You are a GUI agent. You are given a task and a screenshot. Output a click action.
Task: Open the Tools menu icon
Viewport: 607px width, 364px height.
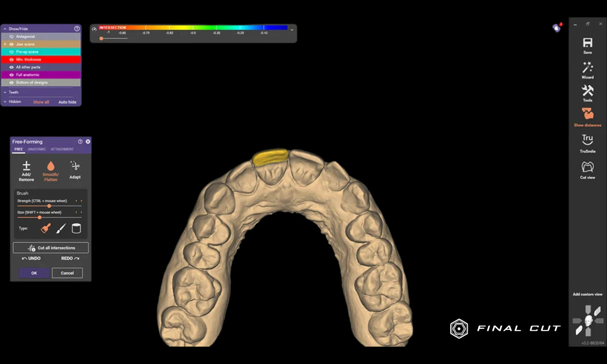(587, 91)
